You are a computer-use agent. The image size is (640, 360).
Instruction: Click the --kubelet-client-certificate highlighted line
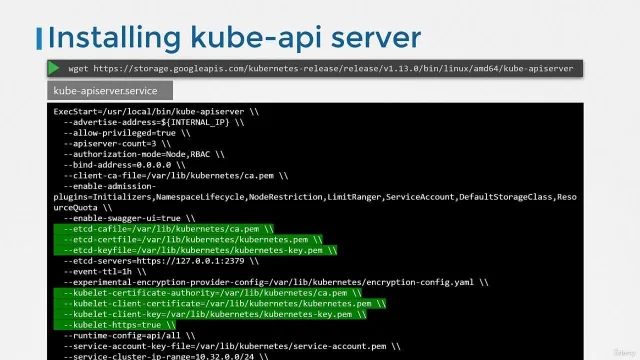[x=220, y=304]
